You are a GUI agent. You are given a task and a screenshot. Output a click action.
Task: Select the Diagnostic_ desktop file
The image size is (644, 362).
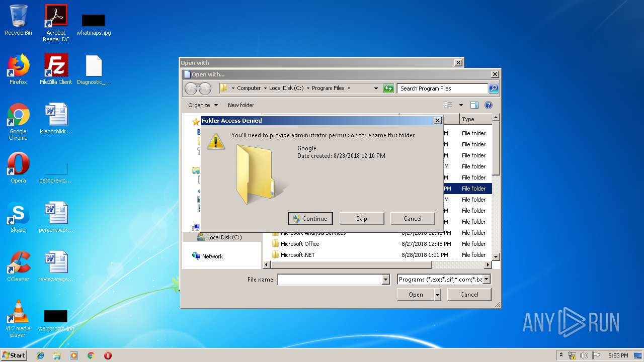point(94,69)
